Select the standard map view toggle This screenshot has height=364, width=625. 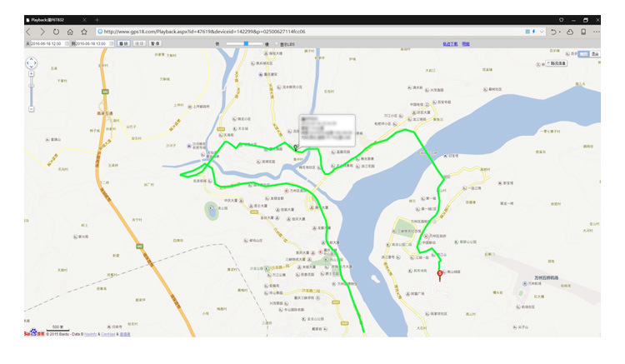tap(584, 54)
